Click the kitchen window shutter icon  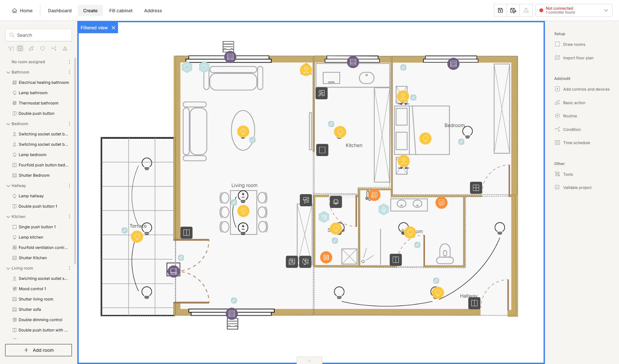click(x=353, y=62)
